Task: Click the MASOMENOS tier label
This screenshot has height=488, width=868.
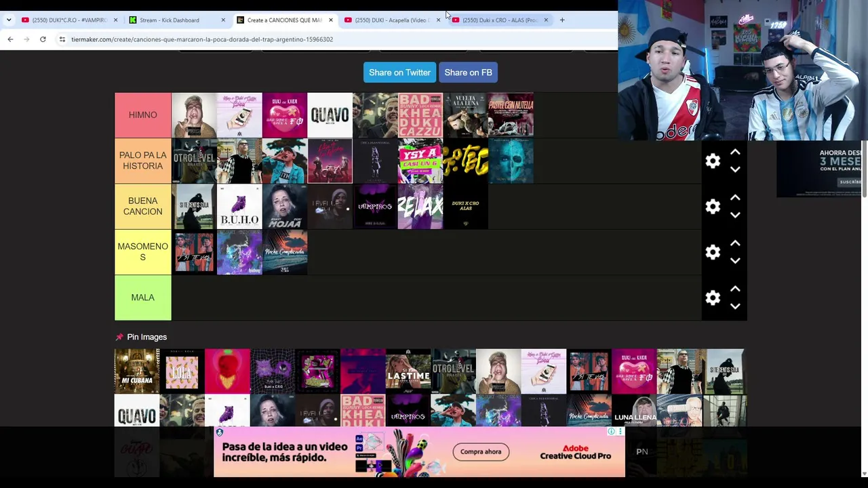Action: 143,251
